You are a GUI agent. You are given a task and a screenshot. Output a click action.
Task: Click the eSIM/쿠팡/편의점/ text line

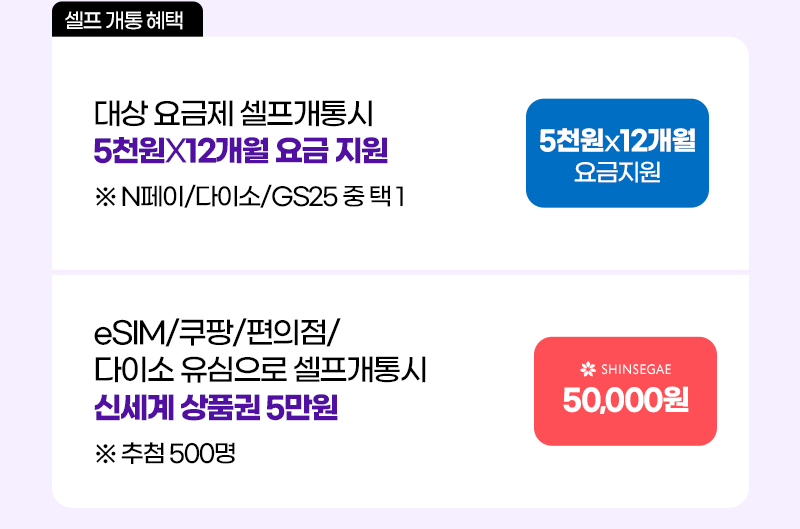pyautogui.click(x=216, y=333)
